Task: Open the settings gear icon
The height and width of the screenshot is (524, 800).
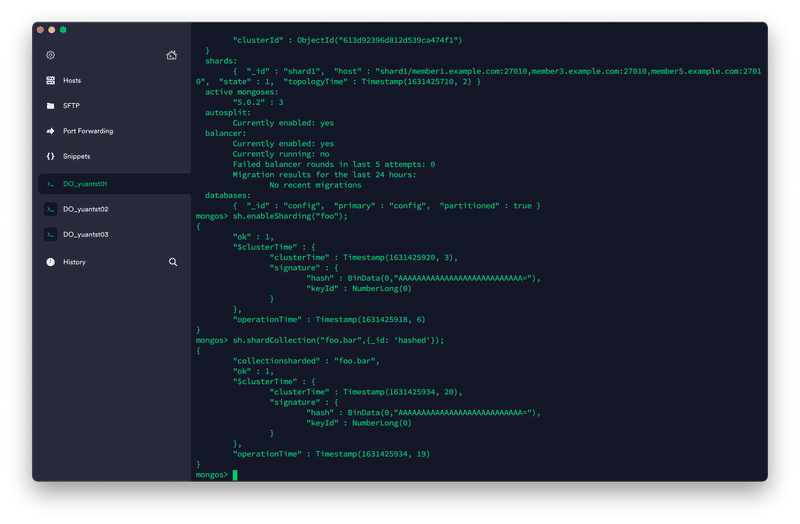Action: point(51,55)
